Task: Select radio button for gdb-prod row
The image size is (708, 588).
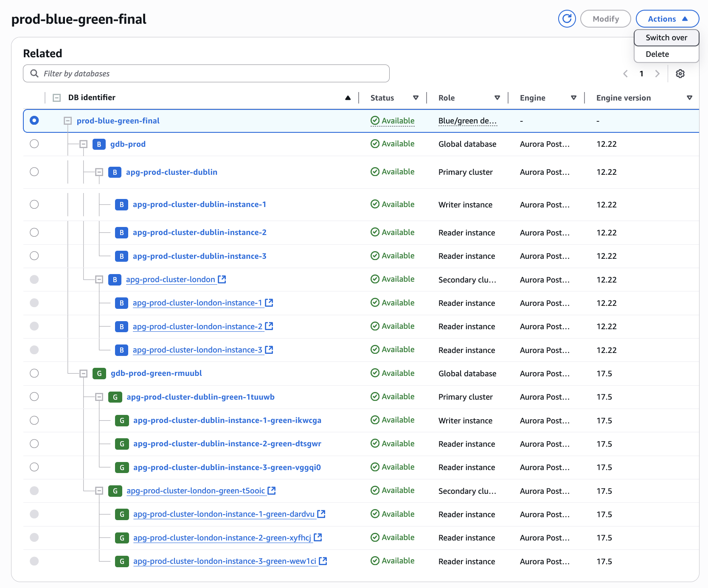Action: [34, 144]
